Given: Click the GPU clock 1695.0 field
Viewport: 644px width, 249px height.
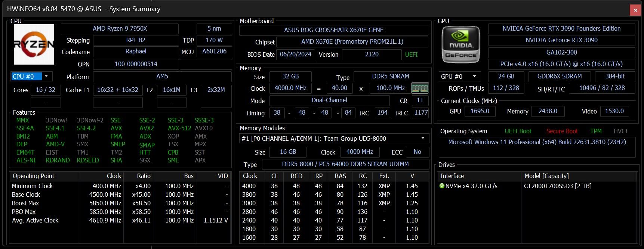Looking at the screenshot, I should (x=480, y=111).
